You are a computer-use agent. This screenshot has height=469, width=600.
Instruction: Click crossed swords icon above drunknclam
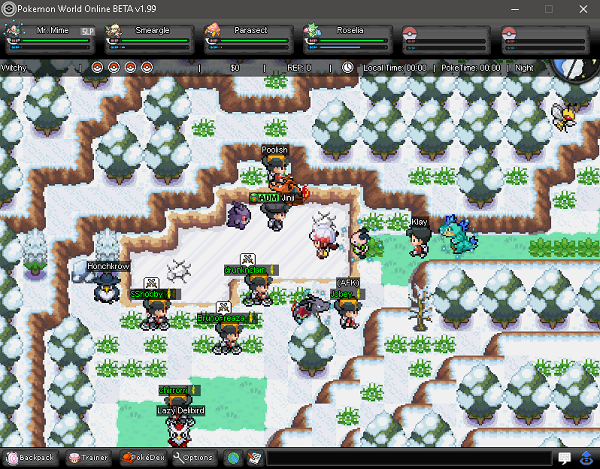(248, 259)
